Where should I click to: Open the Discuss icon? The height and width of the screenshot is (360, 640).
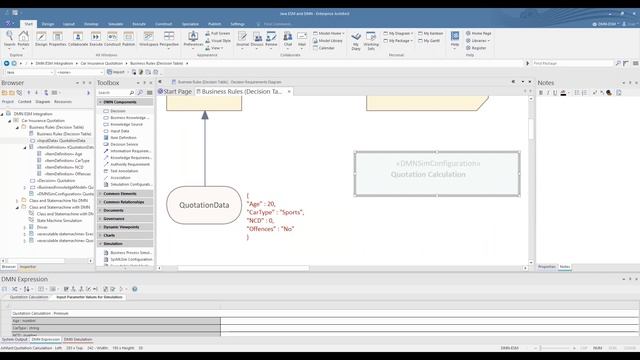click(x=257, y=39)
